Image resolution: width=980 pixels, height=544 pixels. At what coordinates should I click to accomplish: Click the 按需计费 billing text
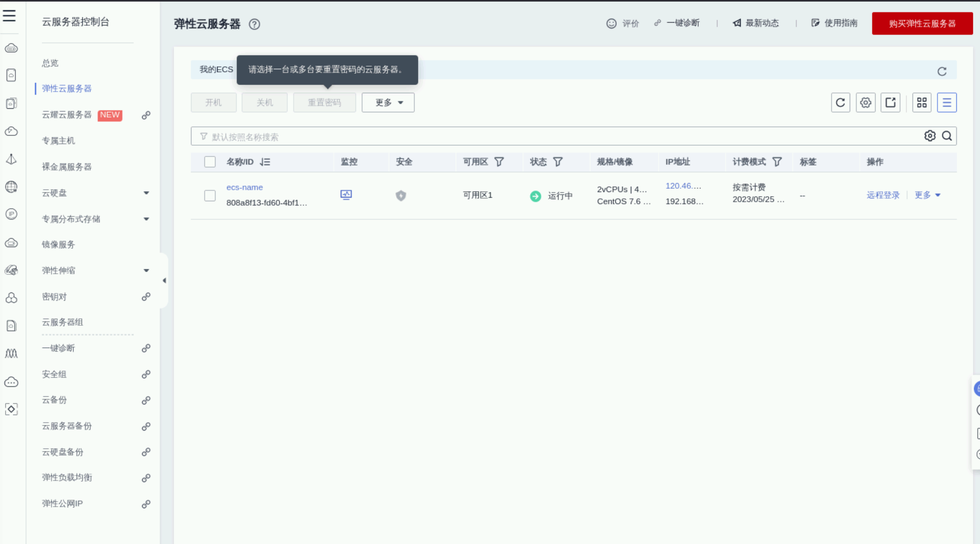(749, 187)
